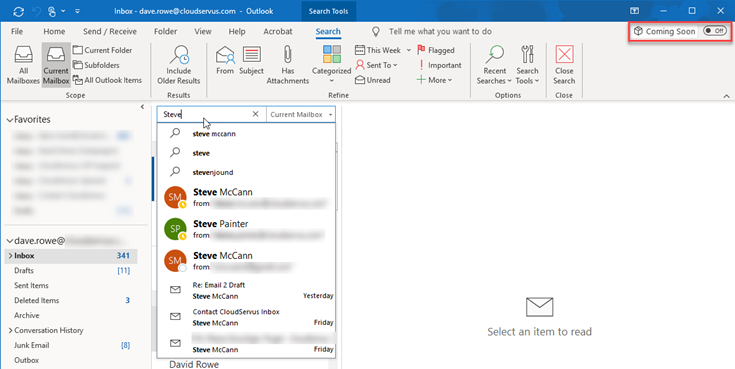This screenshot has height=369, width=735.
Task: Open the Current Mailbox scope dropdown
Action: pos(301,114)
